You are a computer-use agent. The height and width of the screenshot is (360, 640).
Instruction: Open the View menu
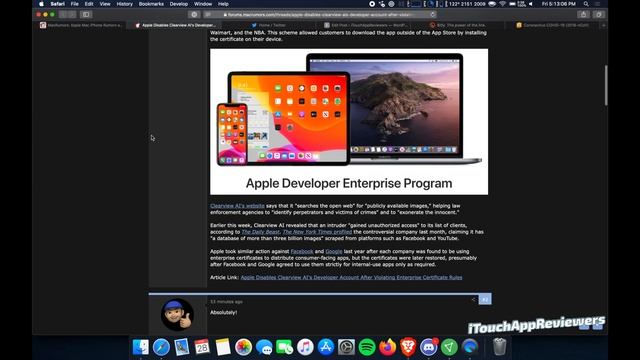coord(105,4)
